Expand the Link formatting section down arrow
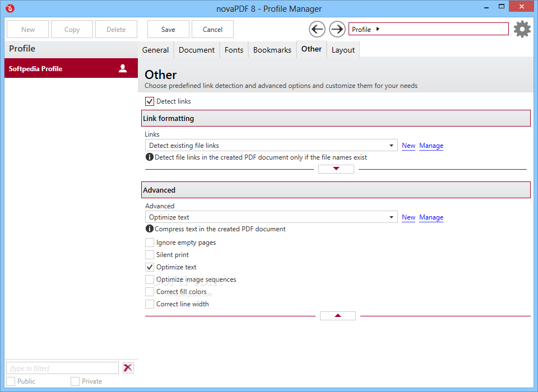Image resolution: width=538 pixels, height=392 pixels. point(336,169)
